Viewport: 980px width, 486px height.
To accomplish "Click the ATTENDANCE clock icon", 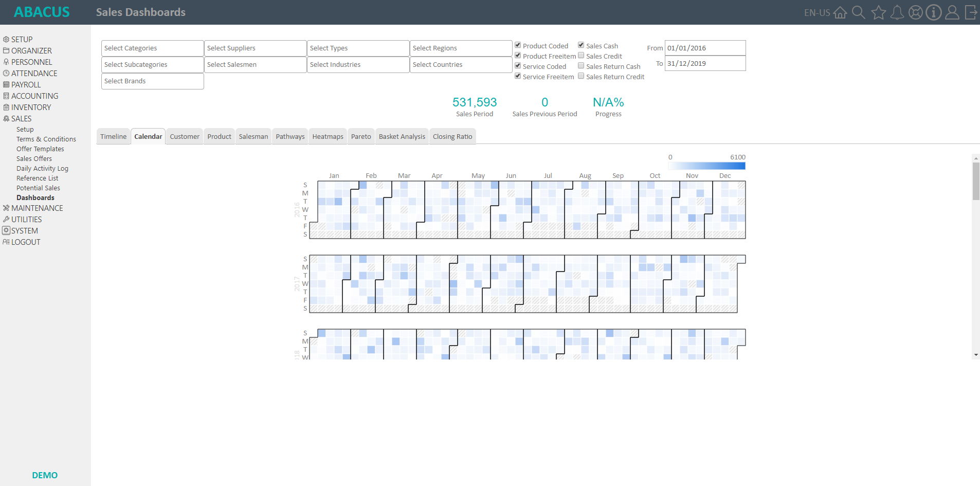I will click(6, 73).
